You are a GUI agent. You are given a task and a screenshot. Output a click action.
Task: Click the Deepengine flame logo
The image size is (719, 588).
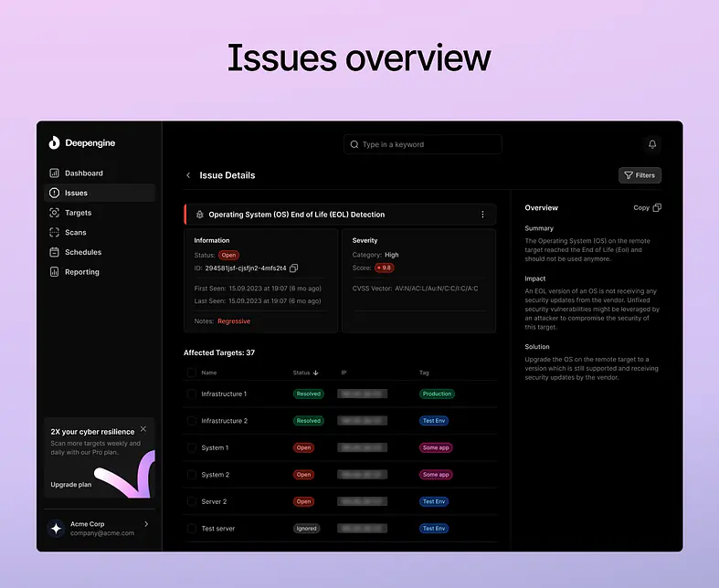(x=54, y=142)
